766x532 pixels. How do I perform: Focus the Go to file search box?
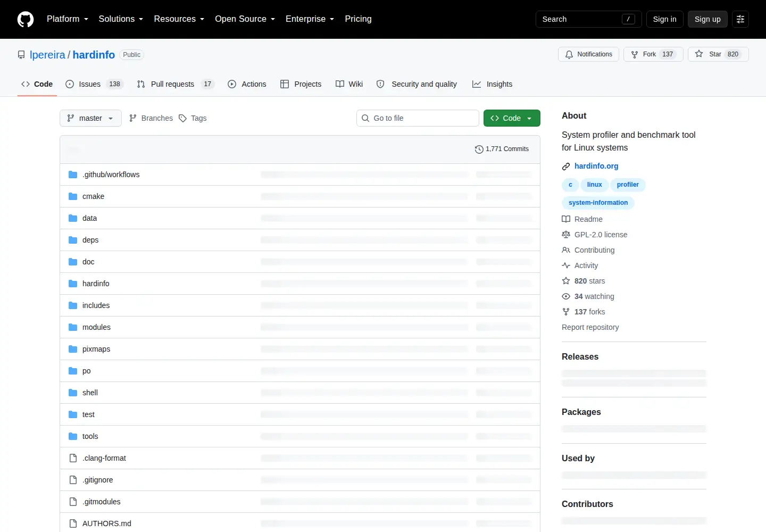(418, 118)
